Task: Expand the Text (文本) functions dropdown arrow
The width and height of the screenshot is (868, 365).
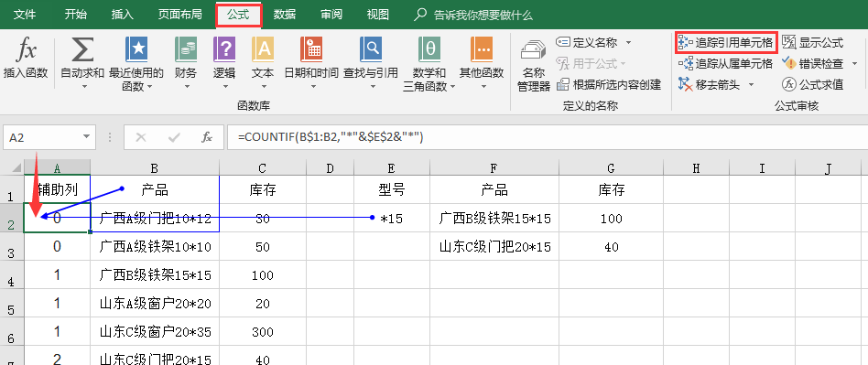Action: 263,86
